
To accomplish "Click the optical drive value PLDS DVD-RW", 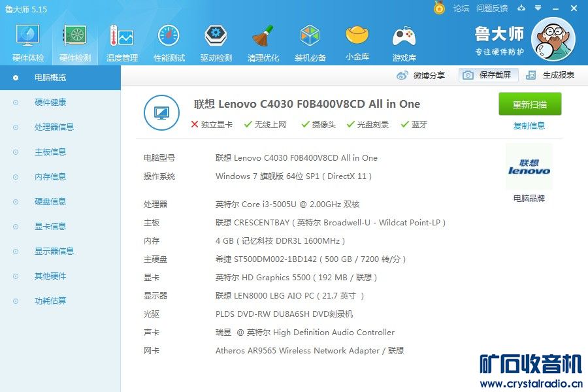I will [x=284, y=314].
